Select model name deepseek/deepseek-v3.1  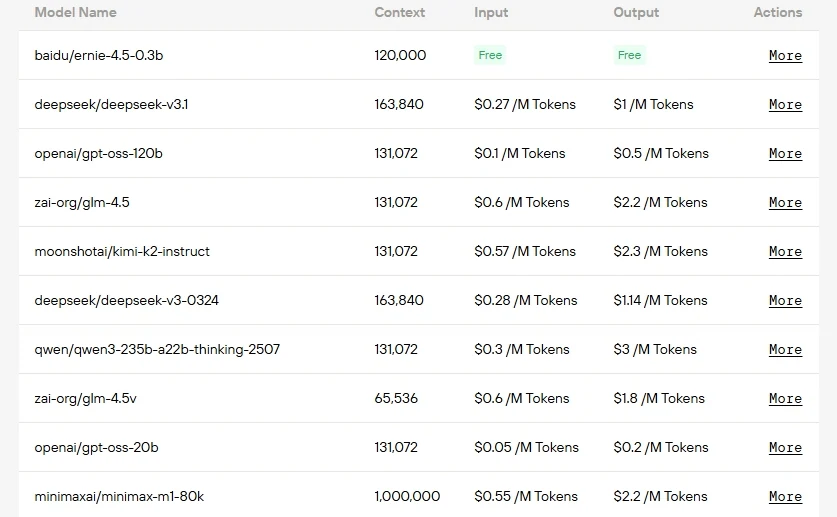(x=111, y=104)
